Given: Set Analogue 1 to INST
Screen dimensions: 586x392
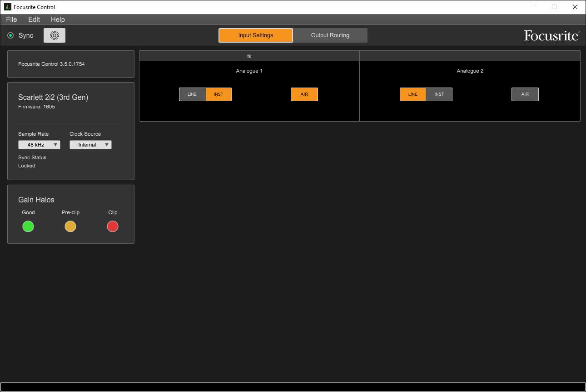Looking at the screenshot, I should point(219,94).
